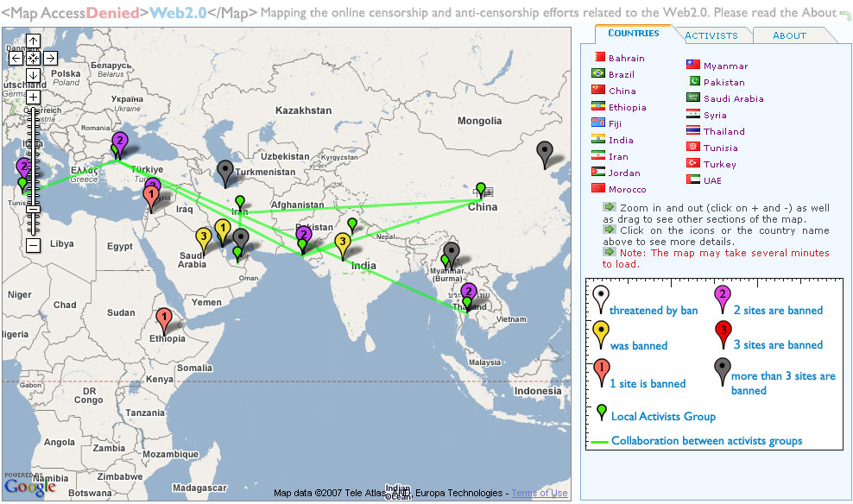Viewport: 853px width, 504px height.
Task: Click the map zoom-out minus button
Action: click(33, 246)
